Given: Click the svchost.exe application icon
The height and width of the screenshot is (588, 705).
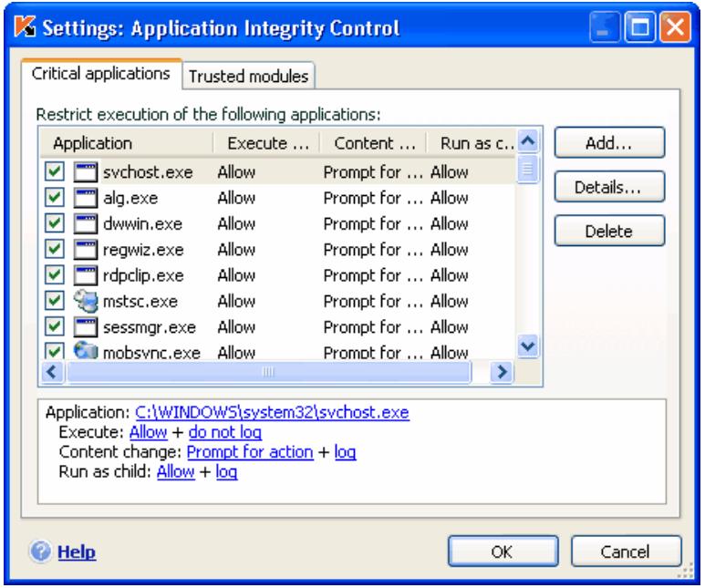Looking at the screenshot, I should pos(86,172).
